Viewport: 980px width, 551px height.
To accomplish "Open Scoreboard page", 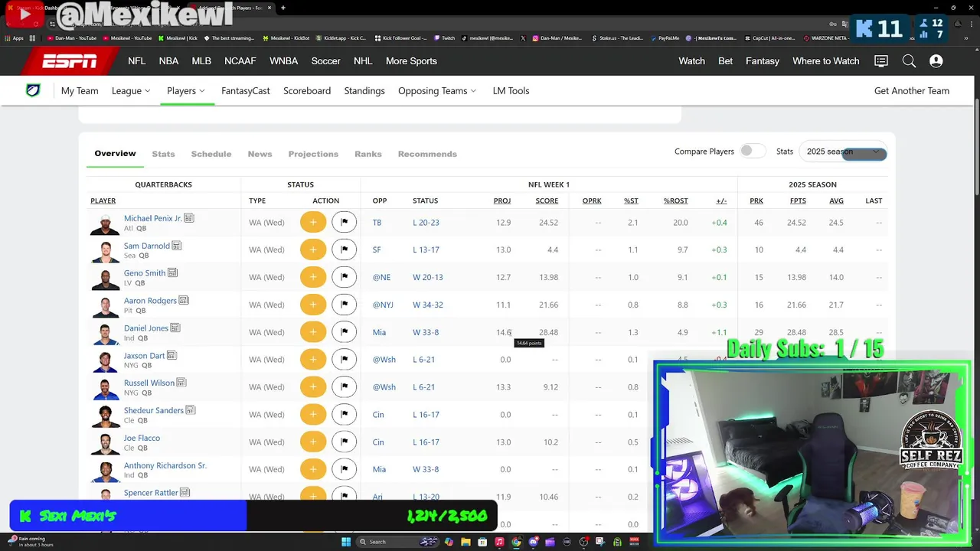I will pos(307,90).
